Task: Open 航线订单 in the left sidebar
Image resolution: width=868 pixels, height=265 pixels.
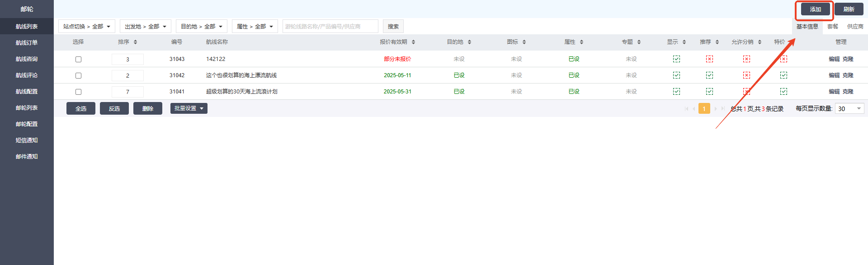Action: (x=27, y=43)
